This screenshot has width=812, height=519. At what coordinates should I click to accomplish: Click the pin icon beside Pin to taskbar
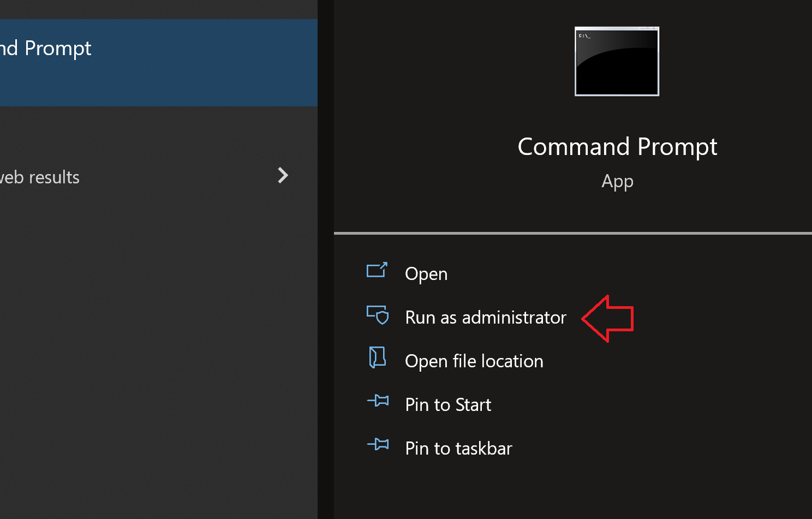tap(378, 445)
